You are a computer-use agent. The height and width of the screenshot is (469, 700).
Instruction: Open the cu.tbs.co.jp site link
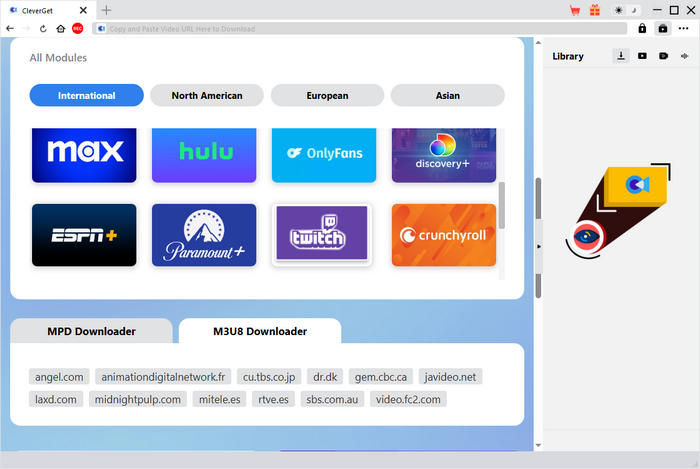(x=269, y=377)
